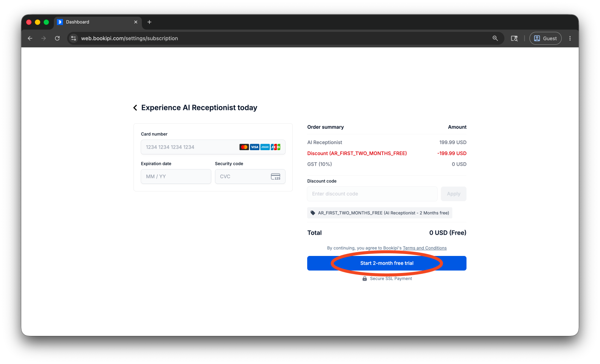Click the CVC card hint icon
The width and height of the screenshot is (600, 364).
[x=275, y=177]
